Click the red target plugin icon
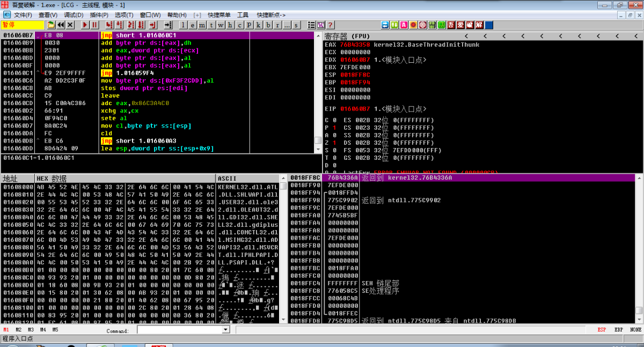This screenshot has width=644, height=347. click(422, 25)
